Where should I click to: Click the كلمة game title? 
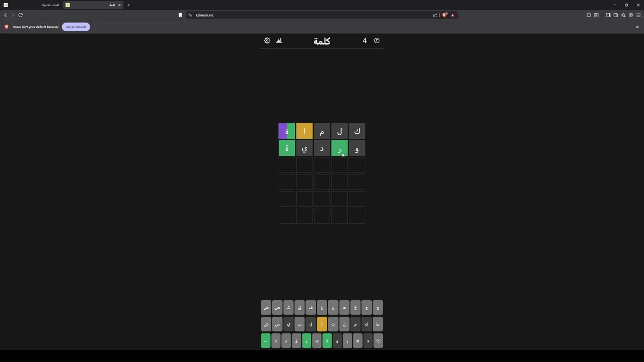[x=322, y=41]
